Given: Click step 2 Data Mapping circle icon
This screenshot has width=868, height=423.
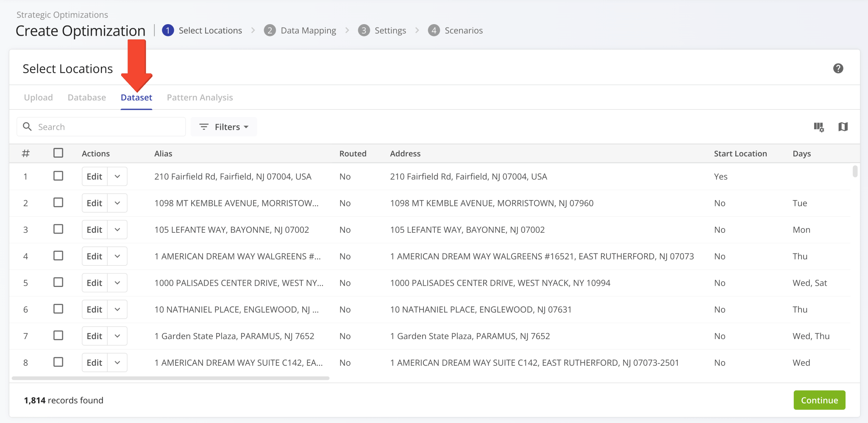Looking at the screenshot, I should tap(270, 31).
